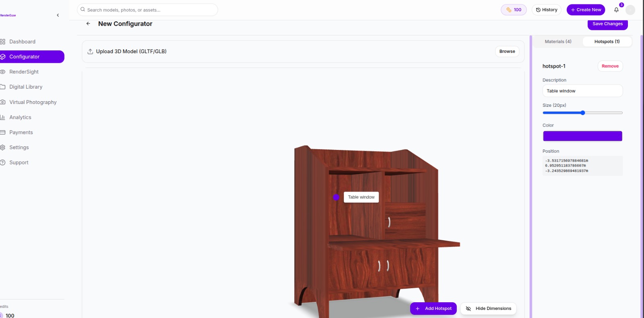The width and height of the screenshot is (644, 318).
Task: Click Add Hotspot button
Action: tap(433, 308)
